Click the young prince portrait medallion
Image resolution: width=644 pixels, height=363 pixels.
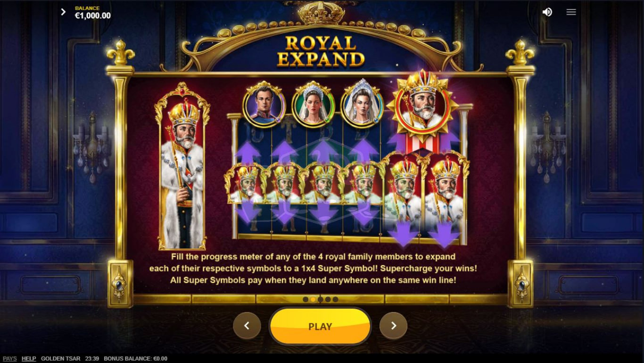tap(264, 104)
